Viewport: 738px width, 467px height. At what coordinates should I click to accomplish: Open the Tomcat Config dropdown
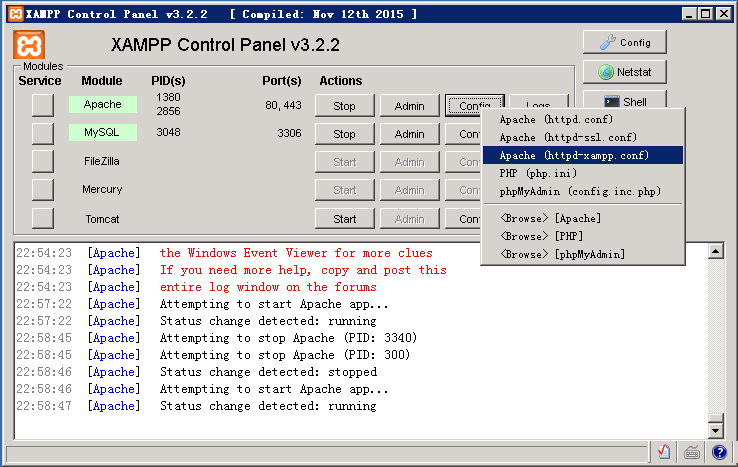click(463, 219)
